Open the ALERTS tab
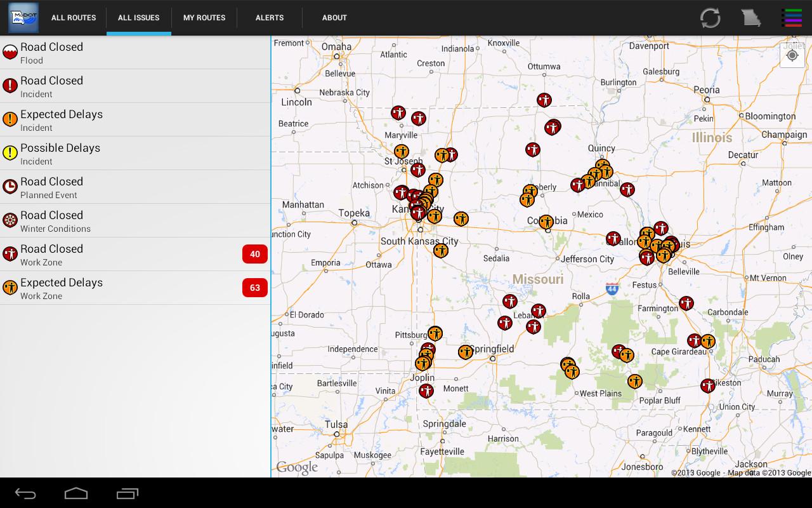Viewport: 812px width, 508px height. 269,18
